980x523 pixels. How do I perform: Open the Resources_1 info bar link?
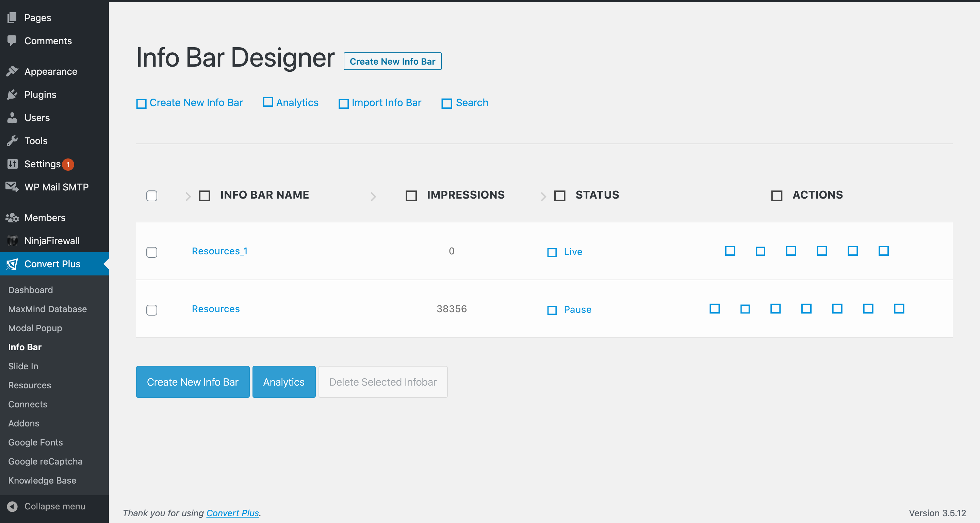(x=219, y=251)
